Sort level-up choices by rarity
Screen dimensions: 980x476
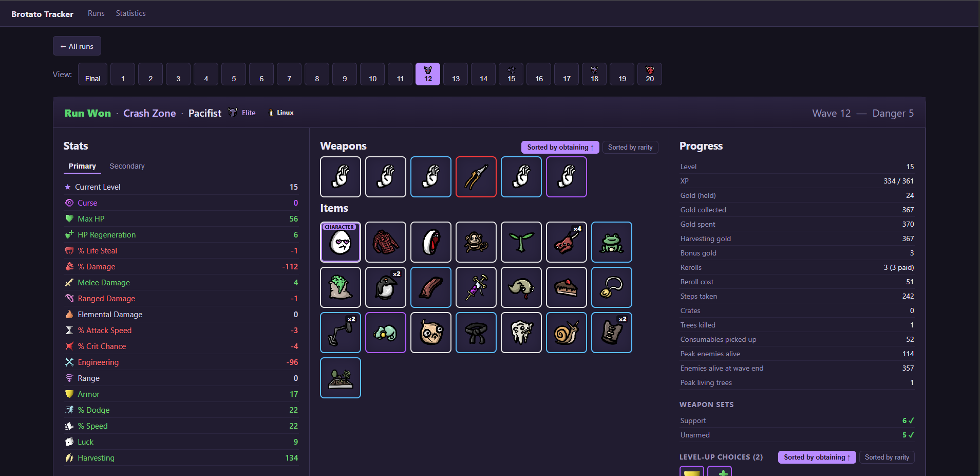pyautogui.click(x=887, y=457)
